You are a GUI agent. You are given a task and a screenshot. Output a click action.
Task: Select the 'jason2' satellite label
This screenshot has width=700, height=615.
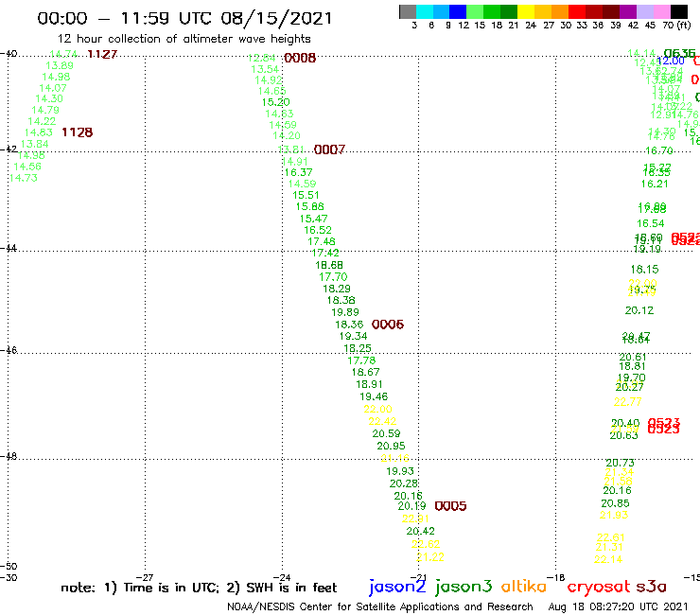[x=397, y=587]
